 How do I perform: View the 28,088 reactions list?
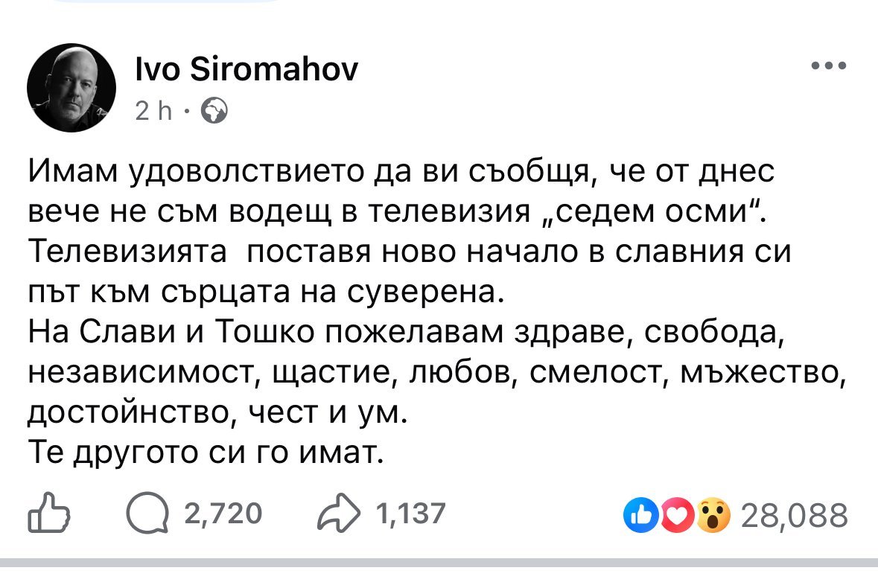(795, 515)
